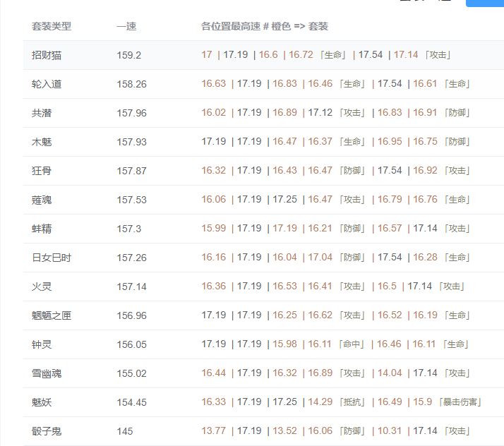
Task: Click the speed value 157.26
Action: 131,258
